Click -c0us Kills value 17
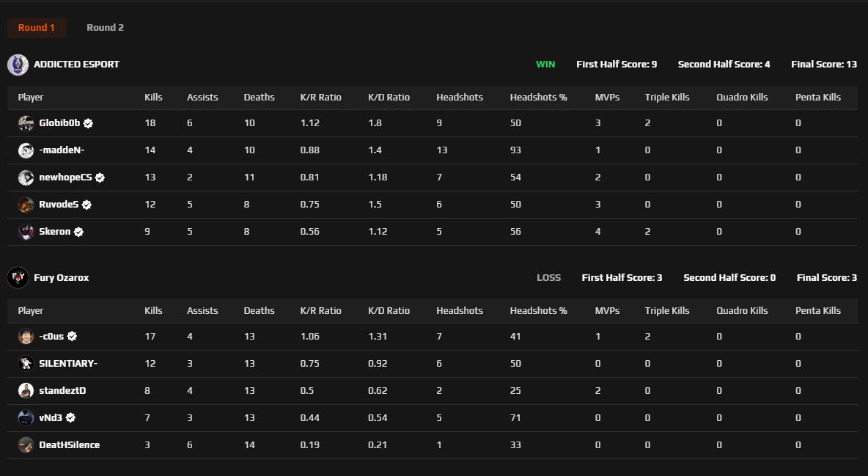Screen dimensions: 868x476 [x=150, y=337]
